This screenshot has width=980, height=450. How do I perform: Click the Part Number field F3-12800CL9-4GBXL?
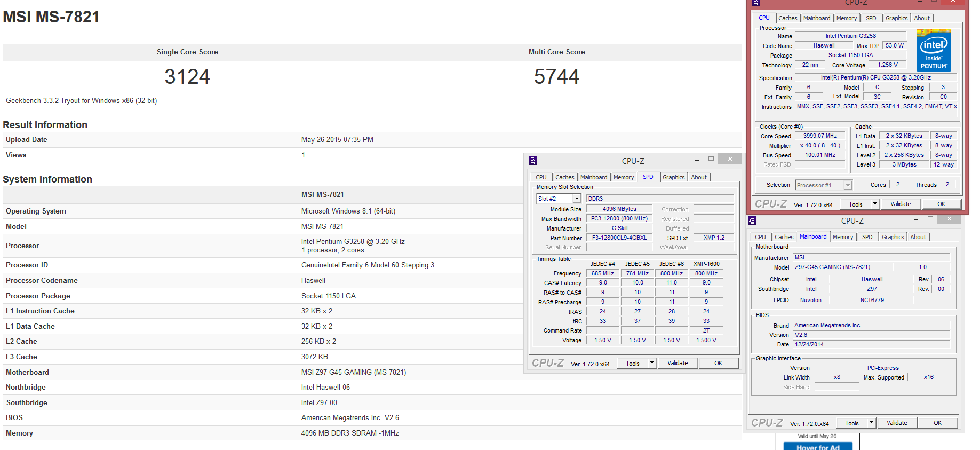tap(619, 238)
